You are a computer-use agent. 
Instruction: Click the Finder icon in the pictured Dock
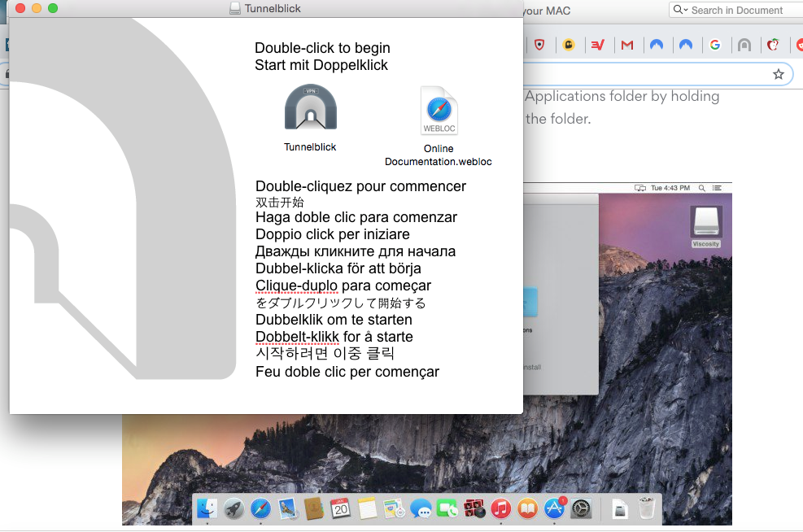[207, 509]
